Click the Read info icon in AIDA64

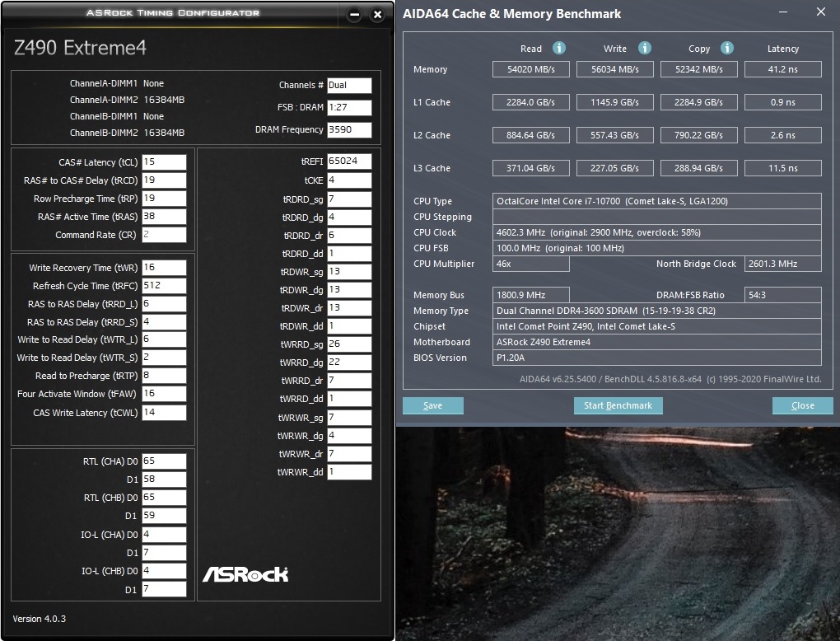pyautogui.click(x=558, y=49)
